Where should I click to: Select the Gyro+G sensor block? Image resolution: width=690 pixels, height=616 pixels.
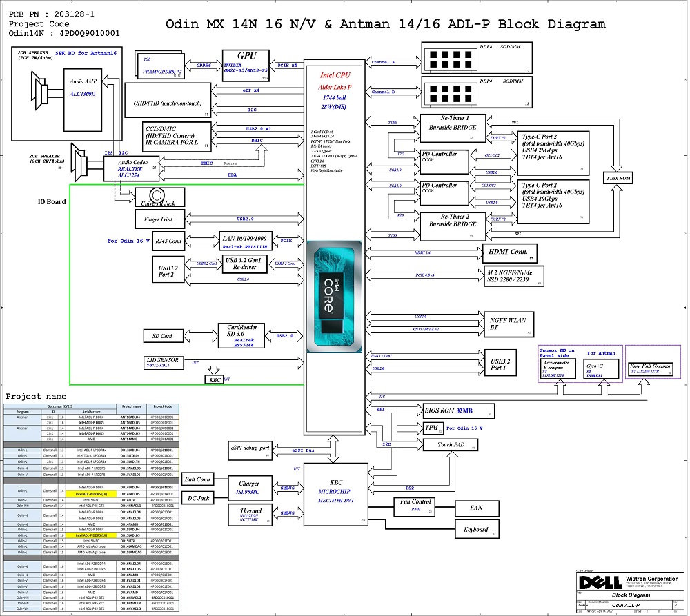click(601, 369)
